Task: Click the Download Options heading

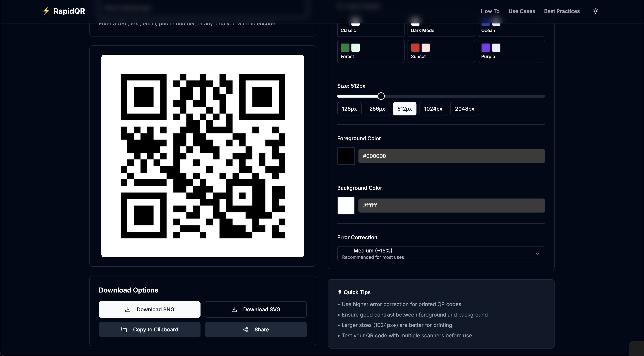Action: coord(129,290)
